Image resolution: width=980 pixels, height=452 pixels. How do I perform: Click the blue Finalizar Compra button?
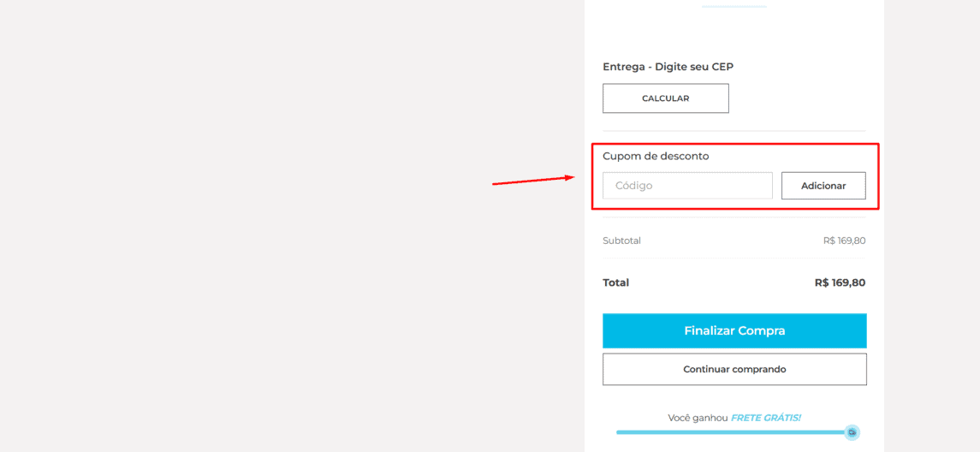tap(734, 330)
